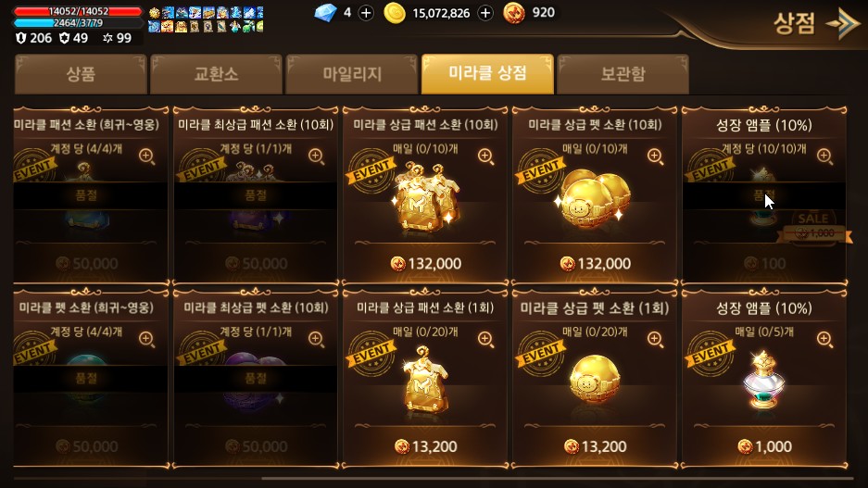Switch to the 상품 tab
This screenshot has width=868, height=488.
81,74
